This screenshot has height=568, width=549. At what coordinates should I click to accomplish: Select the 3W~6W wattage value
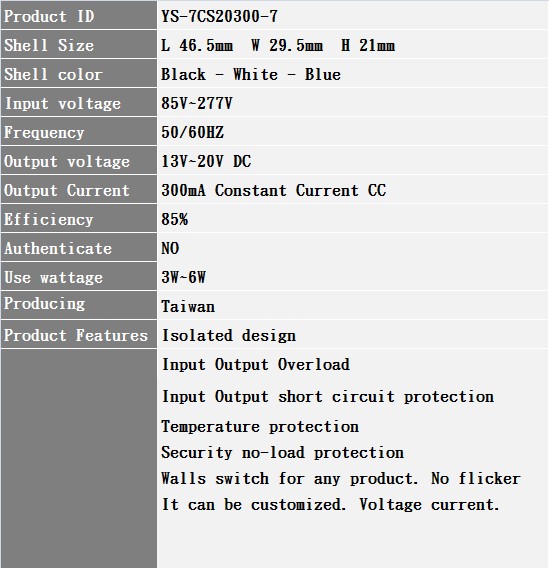[183, 277]
